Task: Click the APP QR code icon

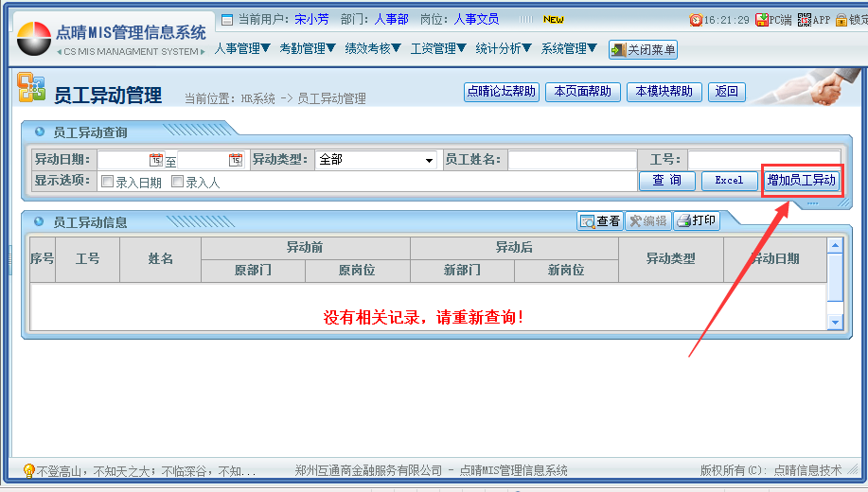Action: 805,19
